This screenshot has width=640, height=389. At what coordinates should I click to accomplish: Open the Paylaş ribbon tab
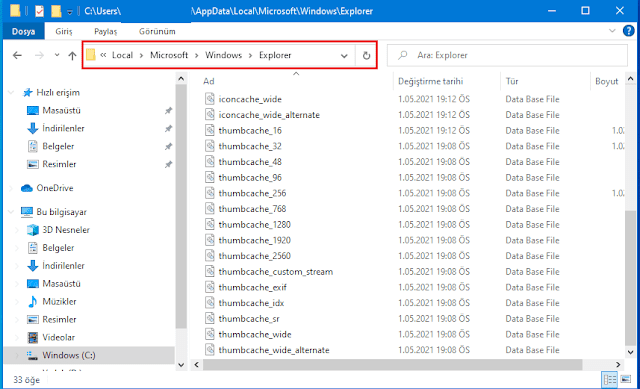pyautogui.click(x=105, y=31)
